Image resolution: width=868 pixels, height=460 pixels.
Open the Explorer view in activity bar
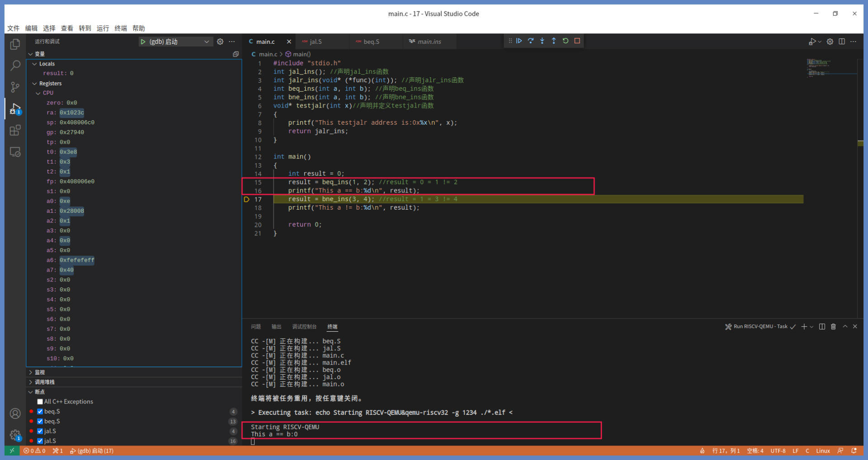(x=15, y=44)
